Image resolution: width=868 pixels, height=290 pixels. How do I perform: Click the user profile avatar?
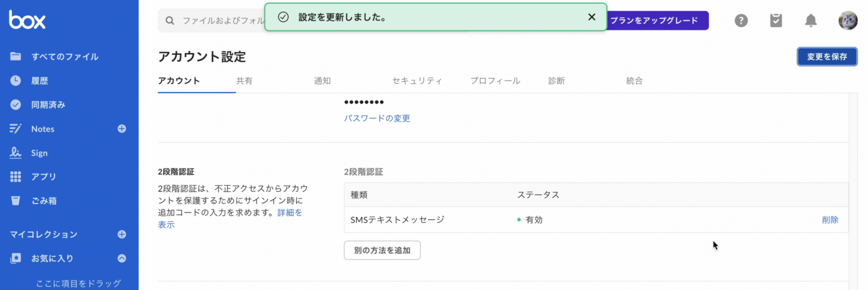(847, 21)
